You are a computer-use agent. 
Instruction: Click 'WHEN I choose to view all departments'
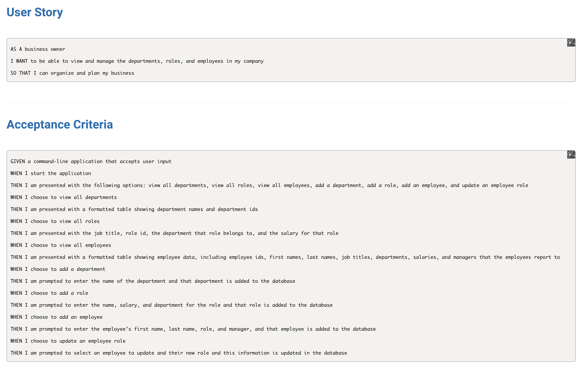click(x=64, y=197)
